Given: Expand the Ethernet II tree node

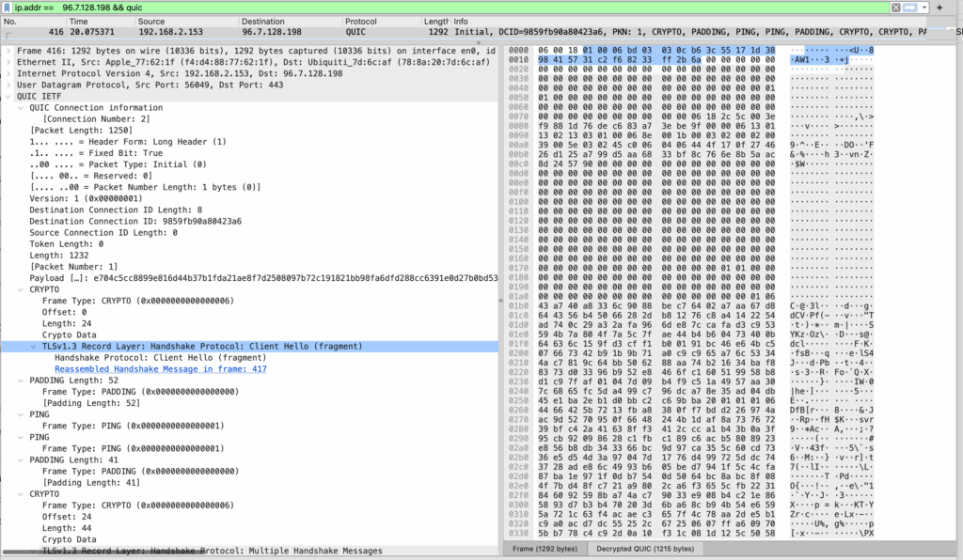Looking at the screenshot, I should point(8,62).
